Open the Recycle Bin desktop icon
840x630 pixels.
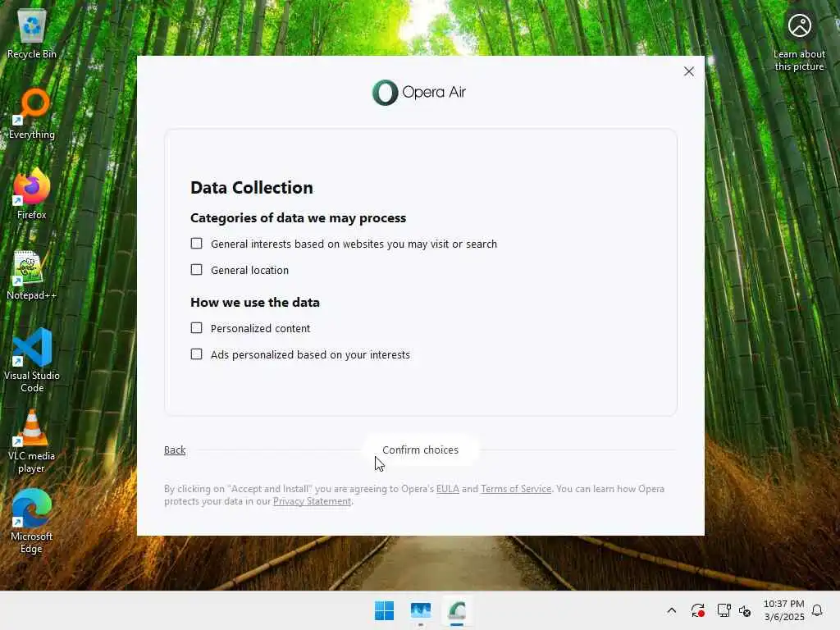pyautogui.click(x=32, y=33)
